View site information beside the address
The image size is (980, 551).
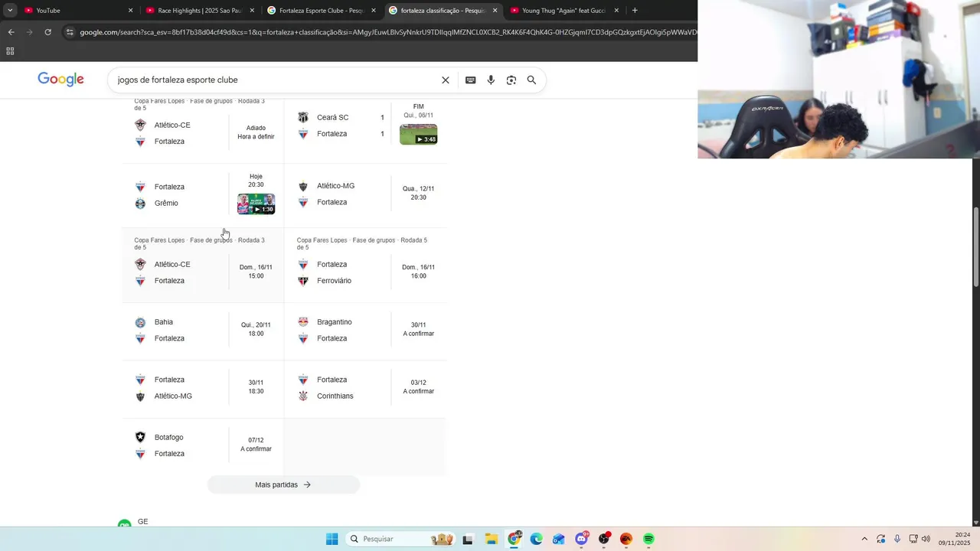coord(70,32)
